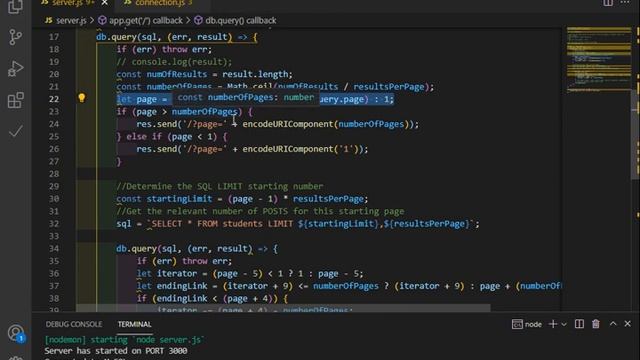
Task: Click 'Server has started on PORT 3000' terminal line
Action: [116, 351]
